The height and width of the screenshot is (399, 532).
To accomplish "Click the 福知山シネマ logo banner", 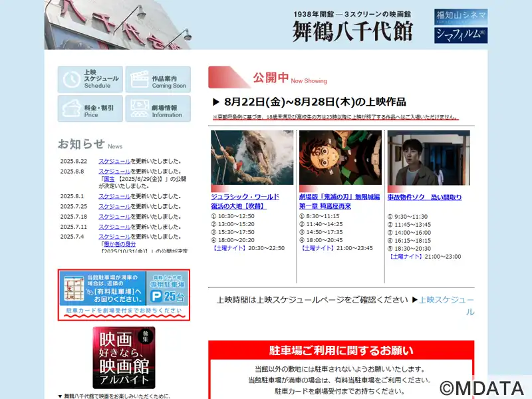I will pyautogui.click(x=461, y=17).
